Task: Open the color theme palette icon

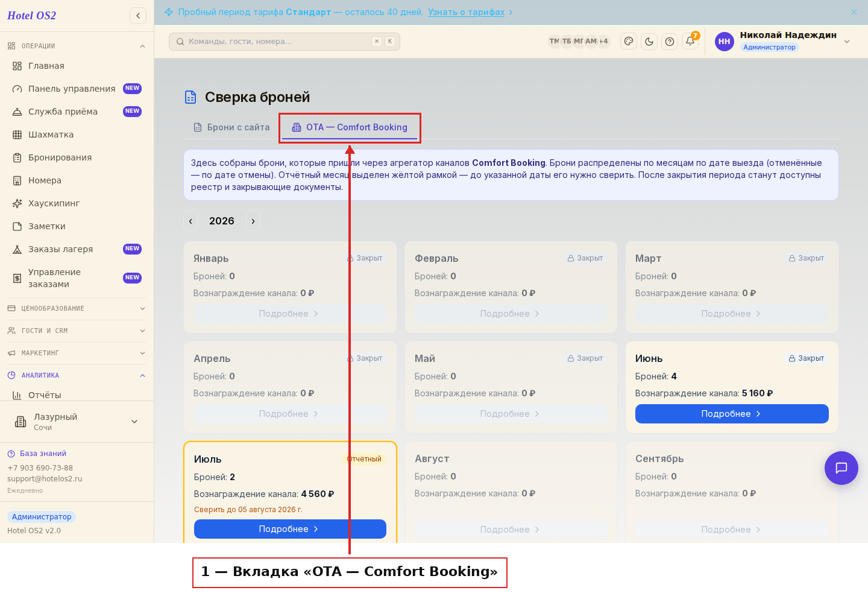Action: (629, 41)
